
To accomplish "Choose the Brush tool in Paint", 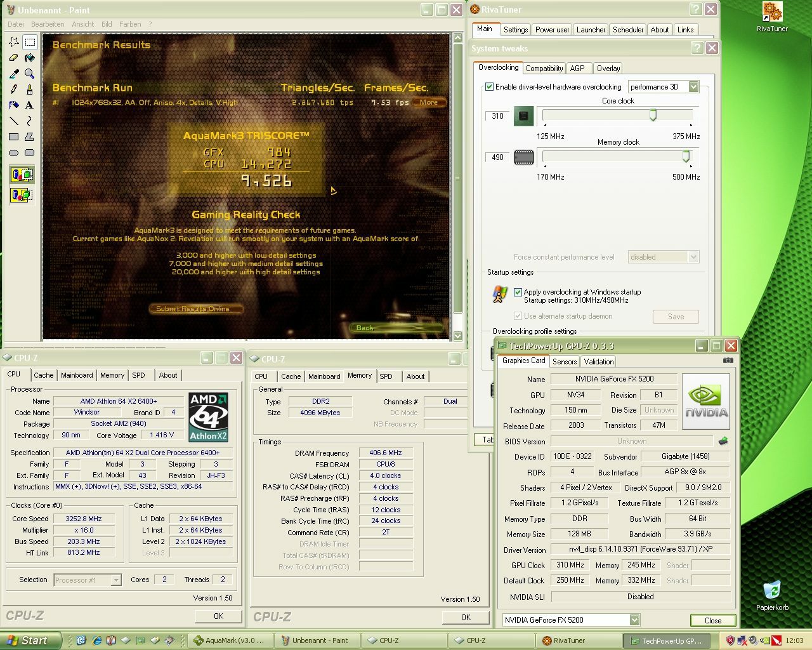I will coord(29,90).
